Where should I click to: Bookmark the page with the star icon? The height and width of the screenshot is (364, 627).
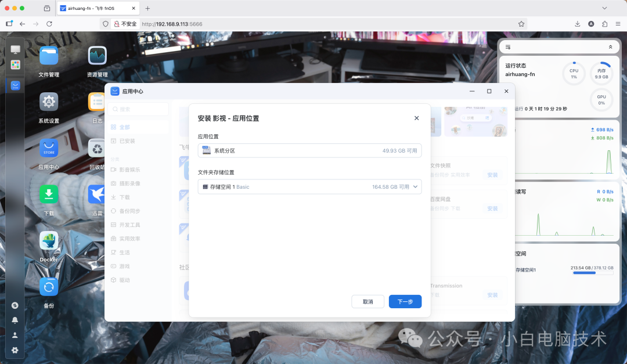click(521, 24)
